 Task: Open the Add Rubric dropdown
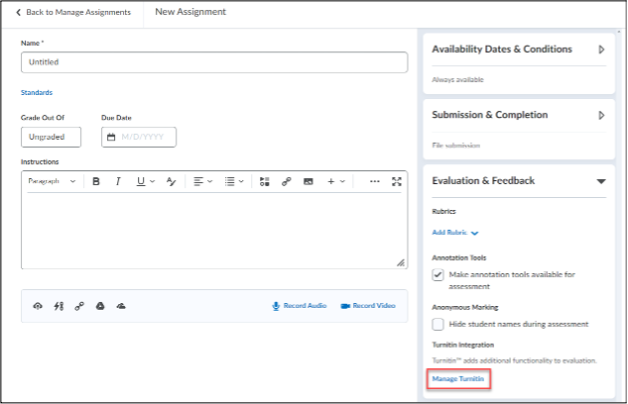click(455, 232)
